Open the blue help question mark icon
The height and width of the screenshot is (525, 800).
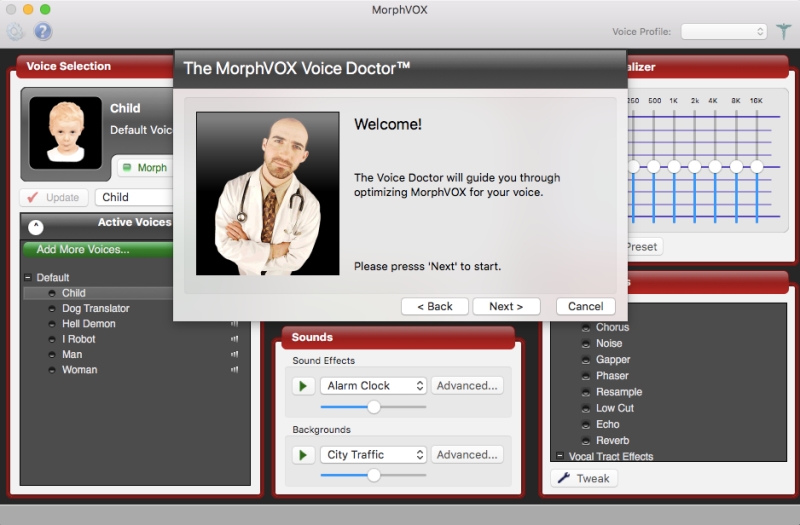coord(43,32)
